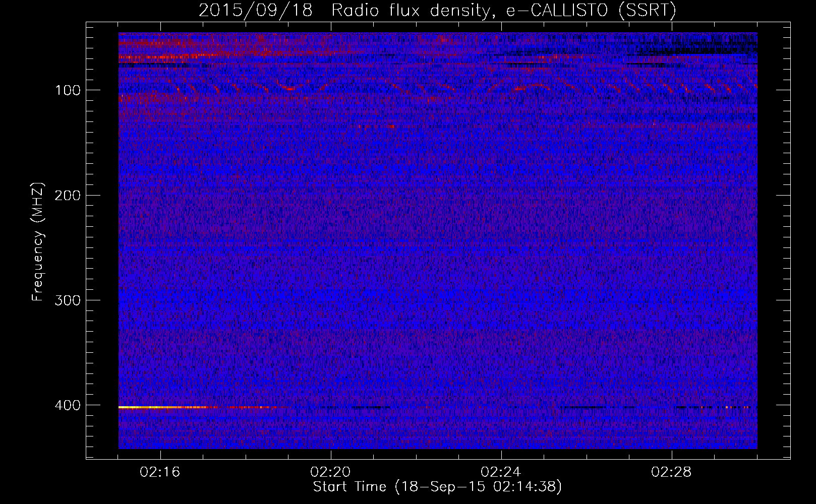
Task: Click the 400 frequency tick label
Action: pyautogui.click(x=68, y=405)
